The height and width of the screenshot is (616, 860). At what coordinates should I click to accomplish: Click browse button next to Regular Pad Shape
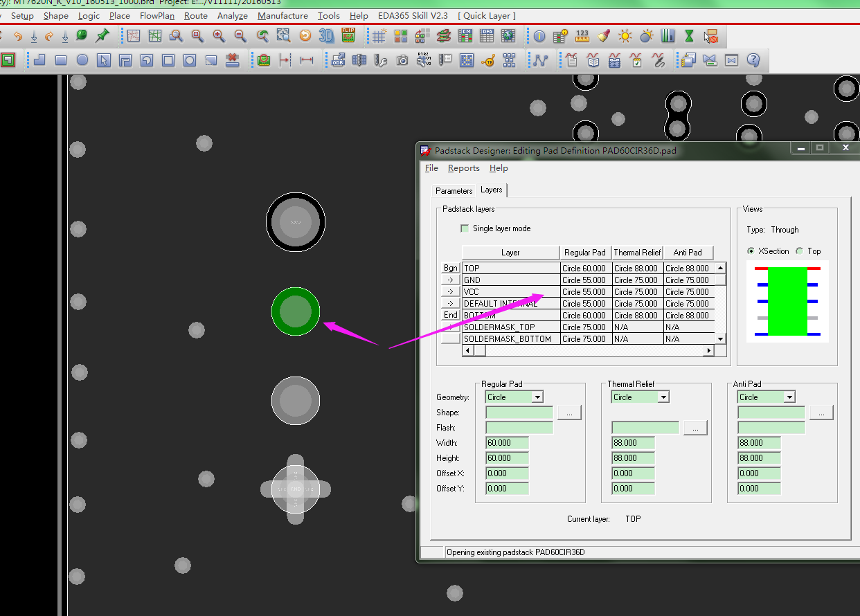click(569, 413)
